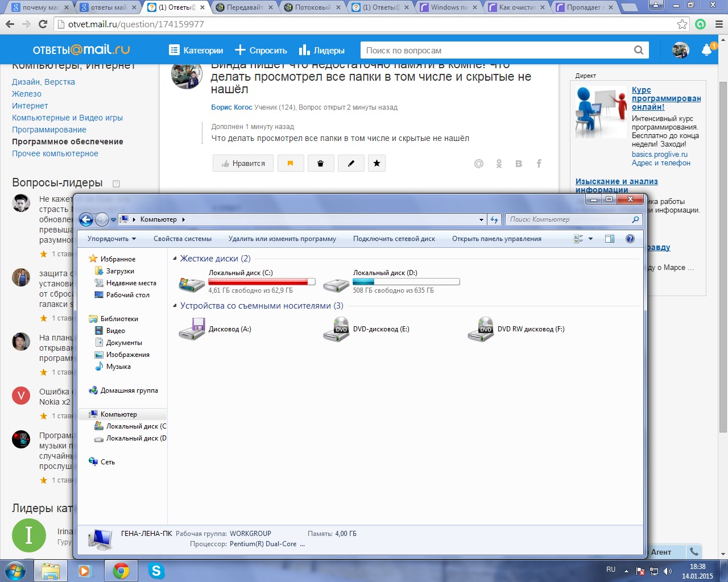Click the C: drive red usage bar
Screen dimensions: 728x582
[x=262, y=282]
